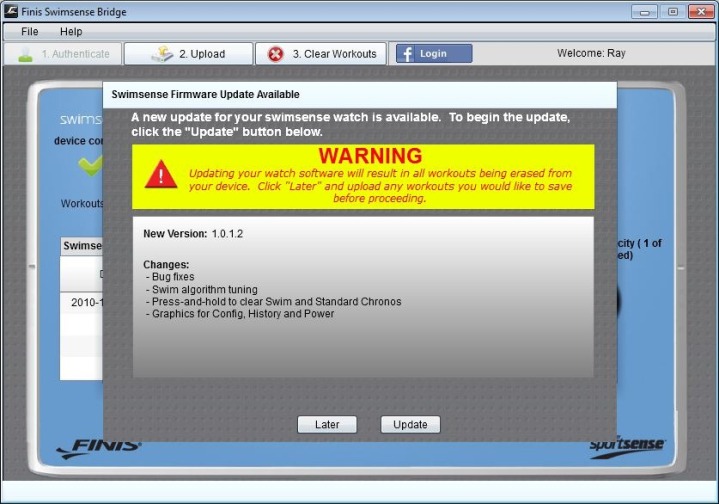Click the red X Clear Workouts icon
The height and width of the screenshot is (504, 719).
pyautogui.click(x=276, y=54)
